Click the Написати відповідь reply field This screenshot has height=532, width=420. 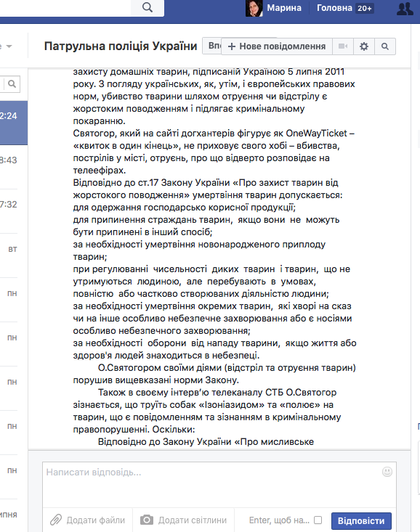coord(219,485)
